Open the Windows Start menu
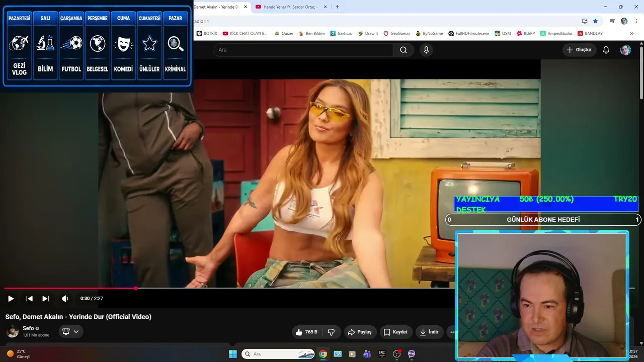The width and height of the screenshot is (644, 362). 233,354
